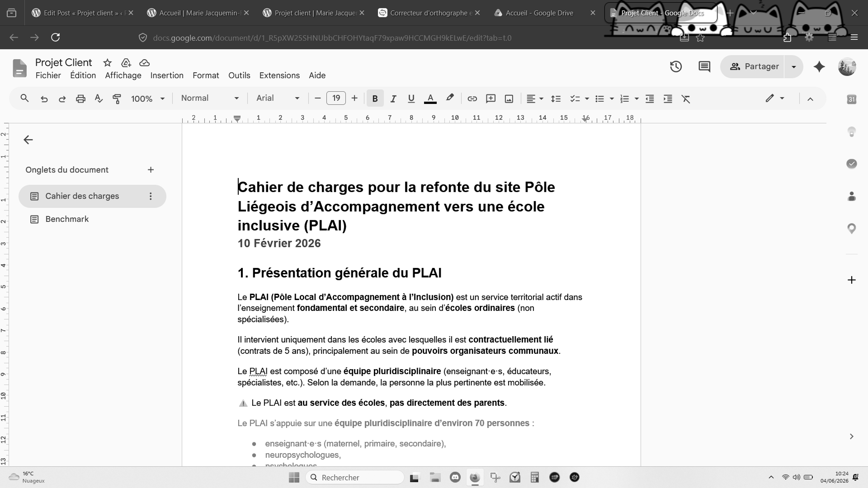
Task: Star the Projet Client document
Action: pos(107,63)
